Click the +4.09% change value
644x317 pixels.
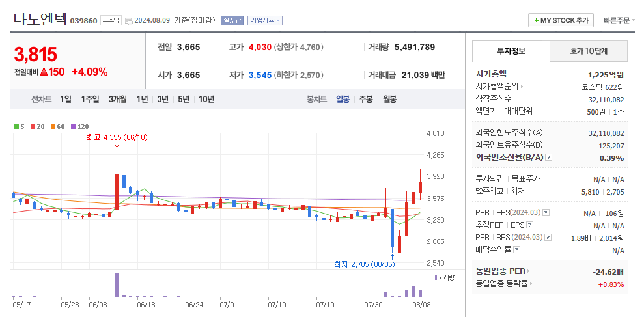pyautogui.click(x=90, y=72)
